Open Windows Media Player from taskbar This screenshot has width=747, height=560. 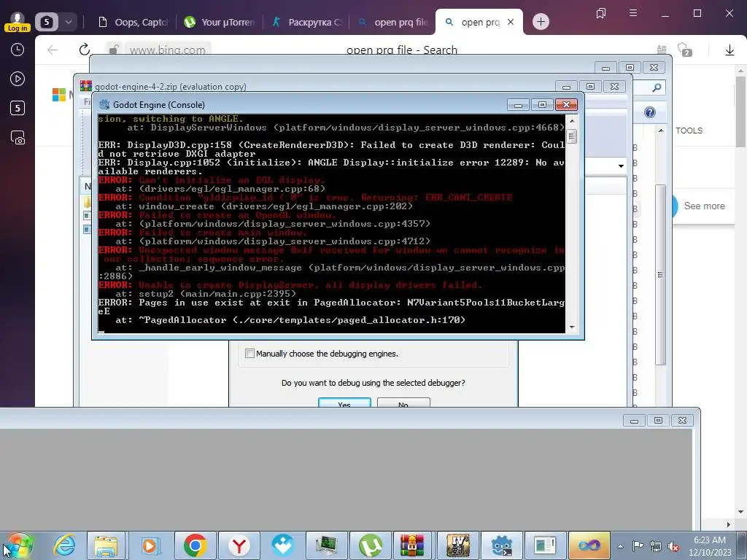(x=150, y=545)
